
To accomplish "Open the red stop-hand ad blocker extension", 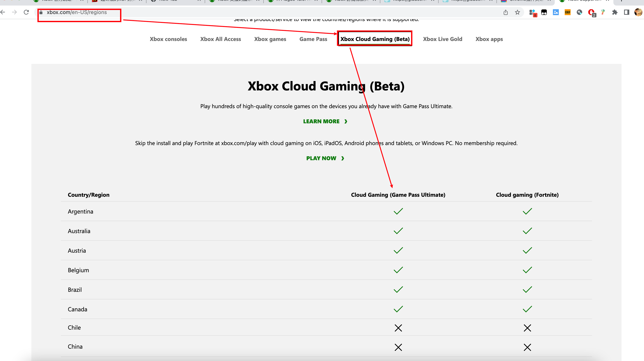I will [x=591, y=12].
